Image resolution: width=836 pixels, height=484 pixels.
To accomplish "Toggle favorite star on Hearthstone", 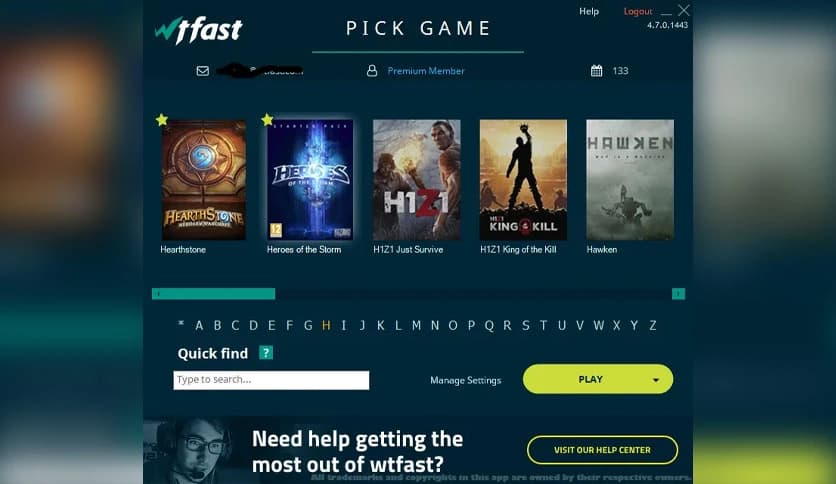I will click(x=162, y=120).
